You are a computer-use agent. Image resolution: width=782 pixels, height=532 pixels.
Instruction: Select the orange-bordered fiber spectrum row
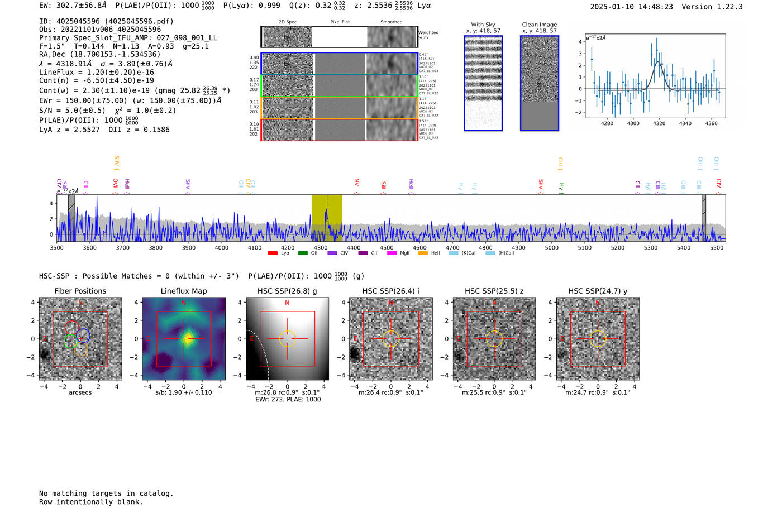tap(339, 108)
